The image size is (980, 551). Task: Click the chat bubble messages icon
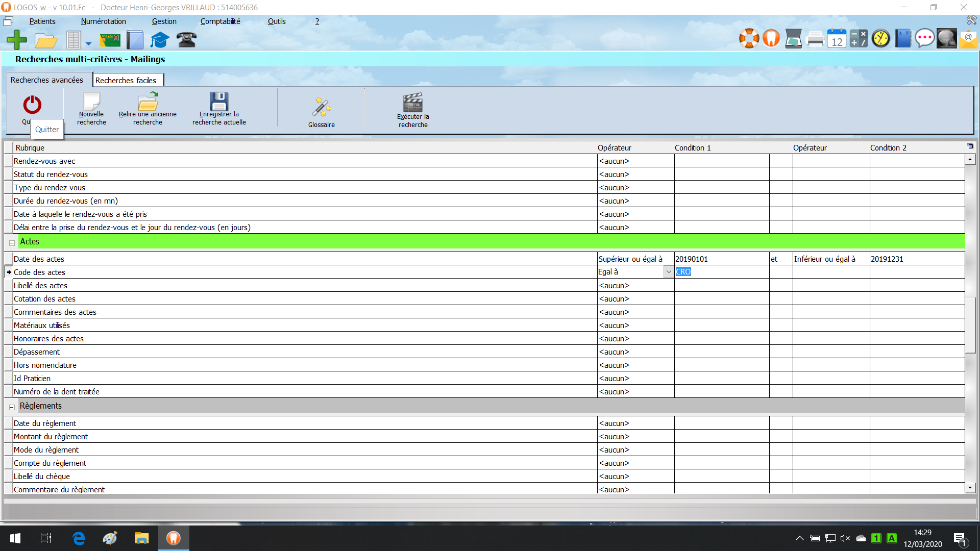pos(924,39)
